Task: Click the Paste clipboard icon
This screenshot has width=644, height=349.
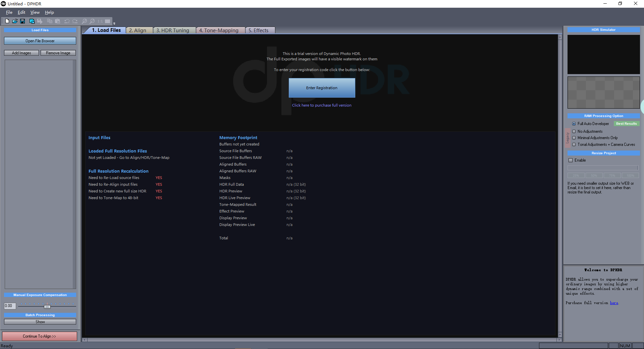Action: coord(57,21)
